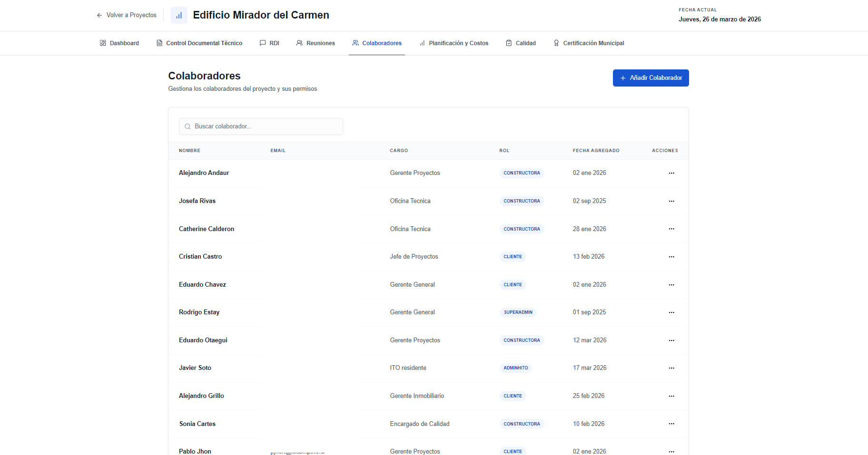The image size is (868, 455).
Task: Click the Jefe de Proyectos cargo cell
Action: [x=414, y=257]
